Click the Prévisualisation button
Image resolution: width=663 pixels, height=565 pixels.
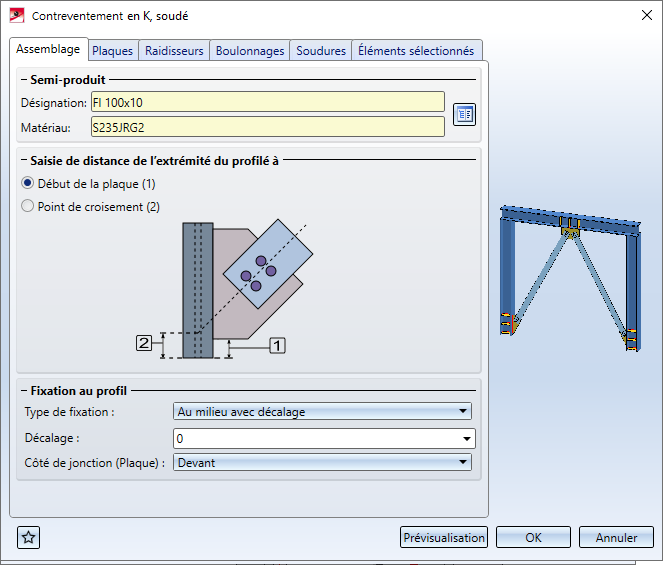point(444,537)
